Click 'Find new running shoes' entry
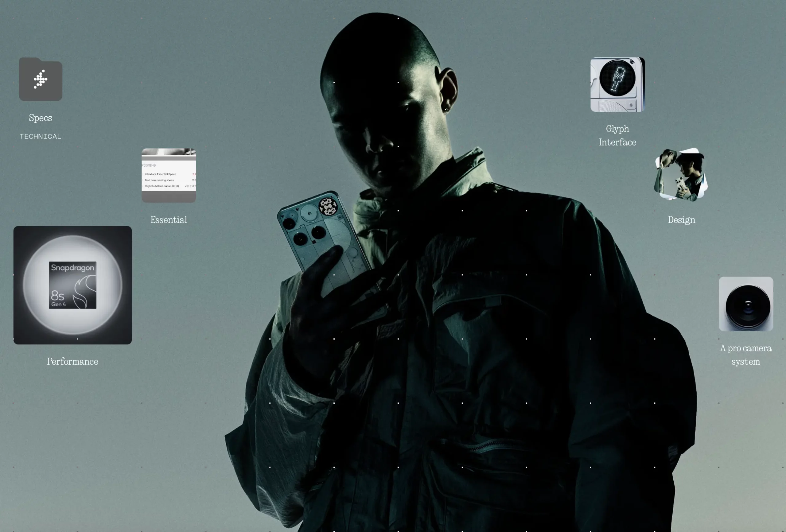This screenshot has height=532, width=786. (x=159, y=180)
